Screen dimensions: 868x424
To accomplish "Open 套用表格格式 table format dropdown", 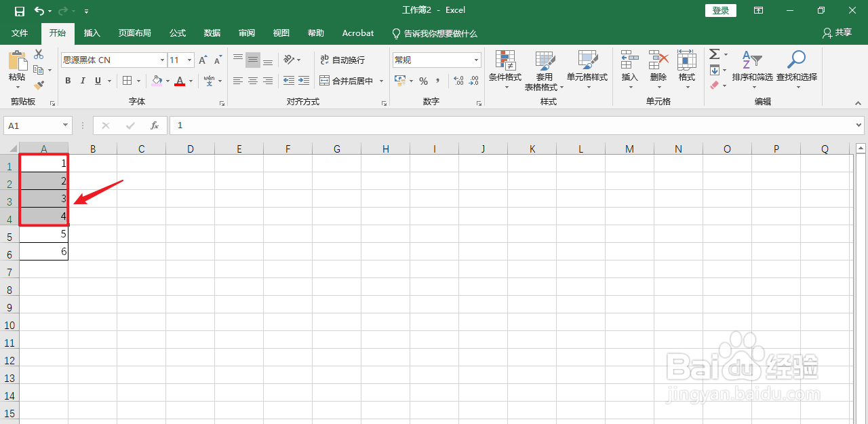I will 545,70.
